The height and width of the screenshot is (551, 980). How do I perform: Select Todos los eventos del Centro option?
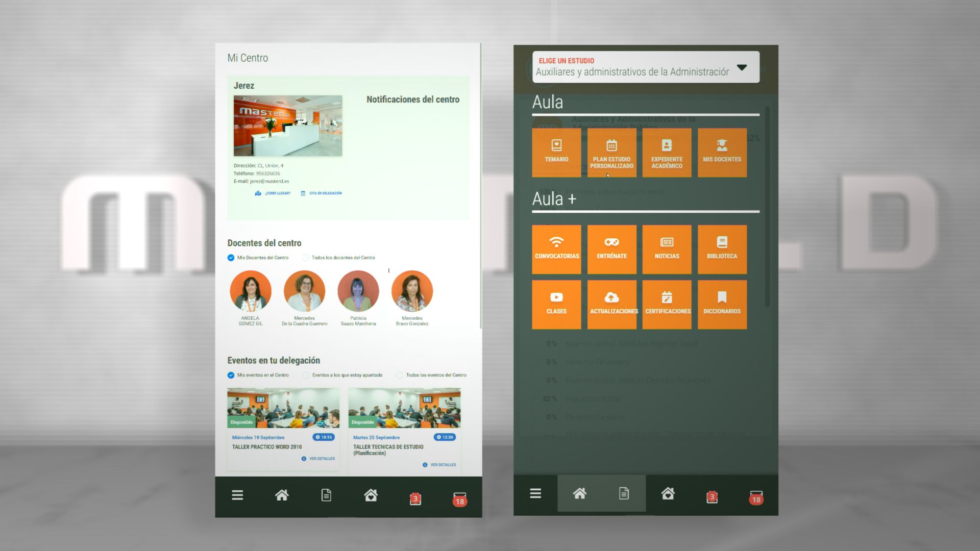pyautogui.click(x=400, y=375)
